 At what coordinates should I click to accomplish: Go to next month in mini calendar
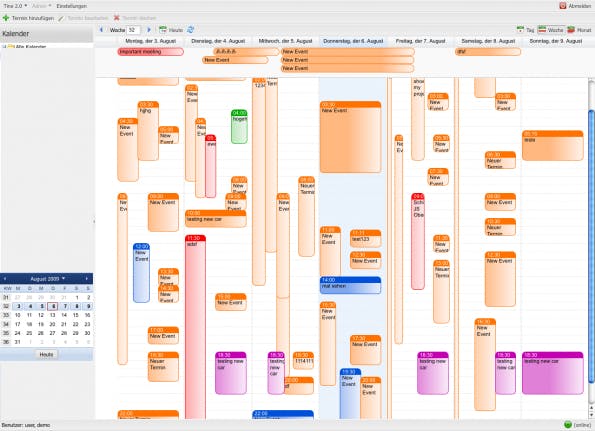[87, 278]
